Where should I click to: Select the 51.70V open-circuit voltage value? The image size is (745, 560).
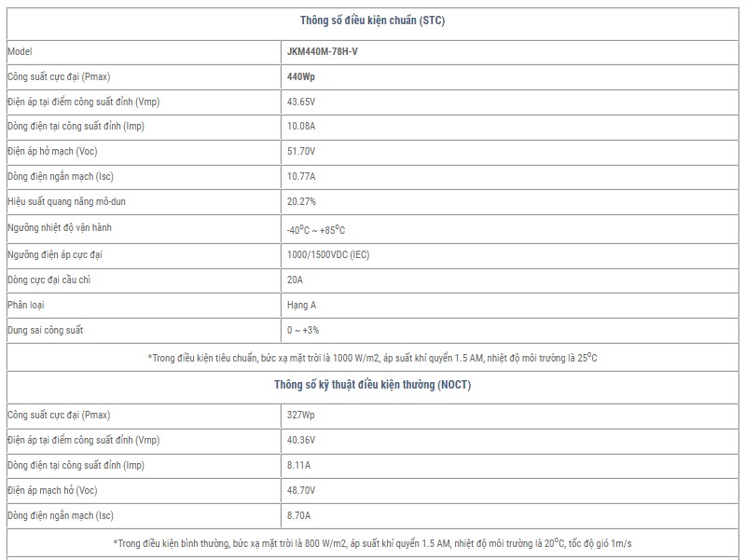301,151
